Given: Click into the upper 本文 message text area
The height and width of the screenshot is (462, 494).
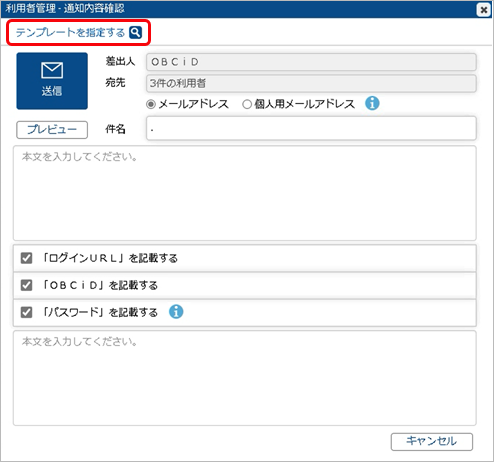Looking at the screenshot, I should coord(245,193).
